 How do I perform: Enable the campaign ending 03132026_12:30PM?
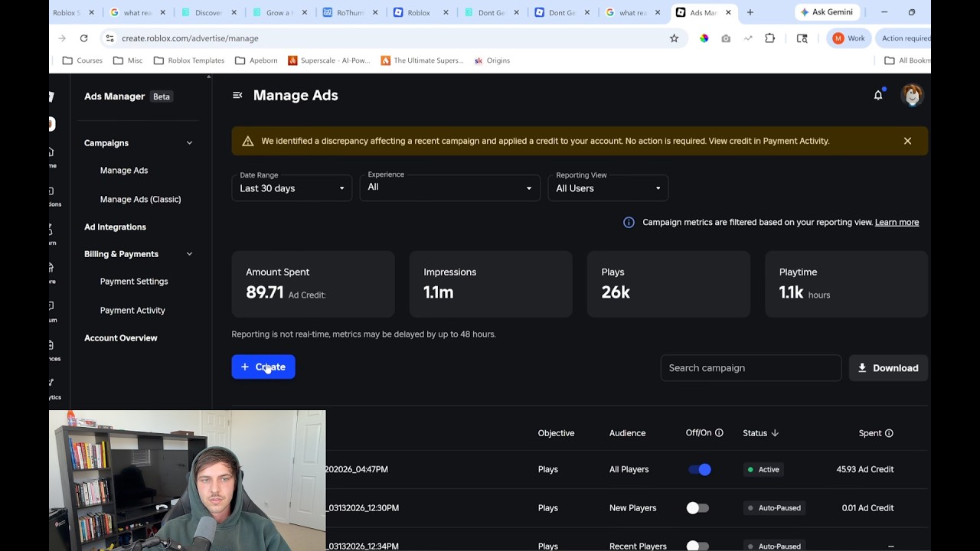(x=697, y=508)
